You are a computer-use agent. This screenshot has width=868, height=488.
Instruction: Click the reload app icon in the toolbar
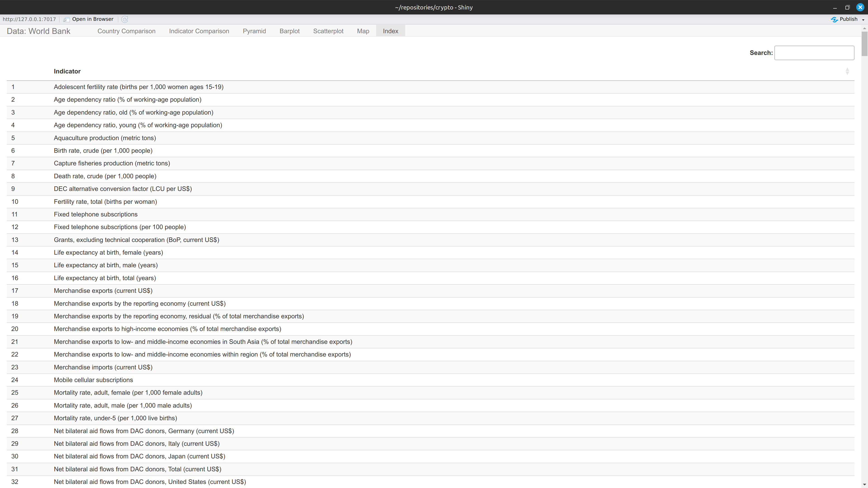point(125,19)
